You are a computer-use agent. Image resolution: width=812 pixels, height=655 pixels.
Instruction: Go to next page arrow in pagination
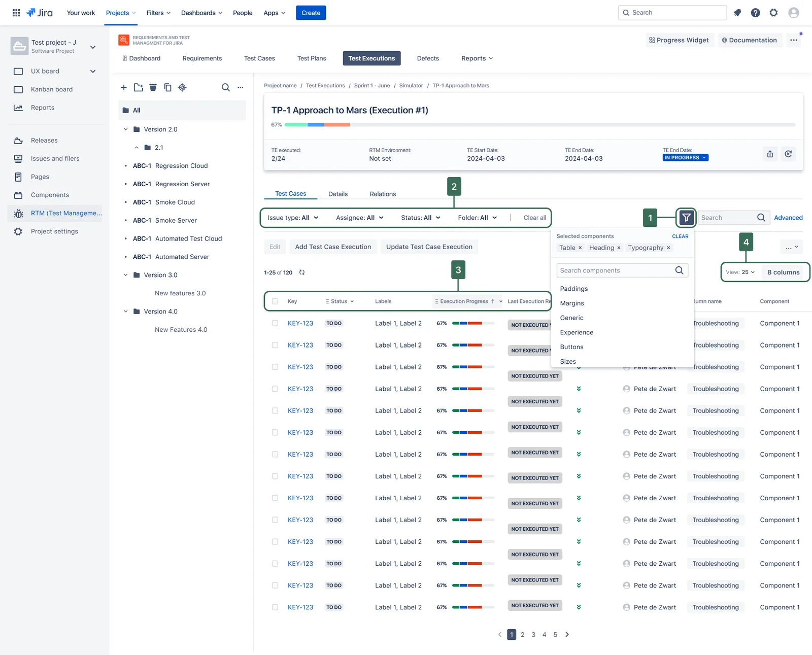[567, 634]
